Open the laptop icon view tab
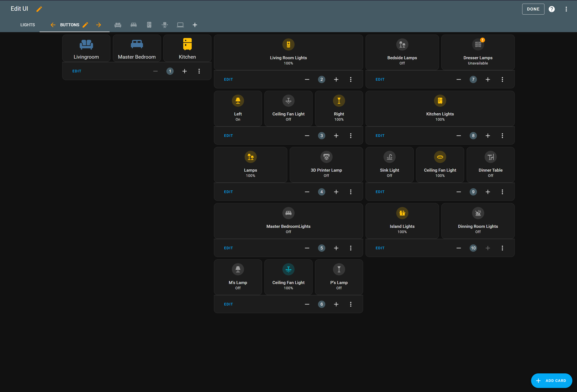Image resolution: width=577 pixels, height=392 pixels. 180,25
